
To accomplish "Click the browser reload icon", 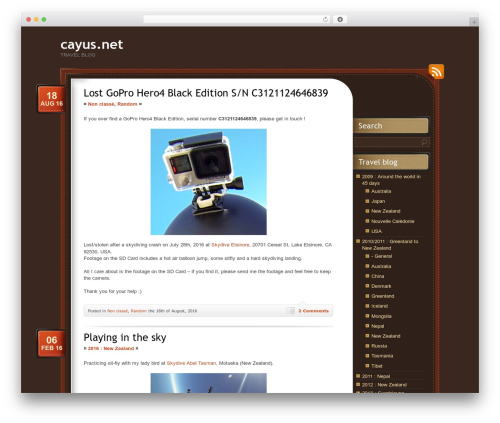I will 325,19.
